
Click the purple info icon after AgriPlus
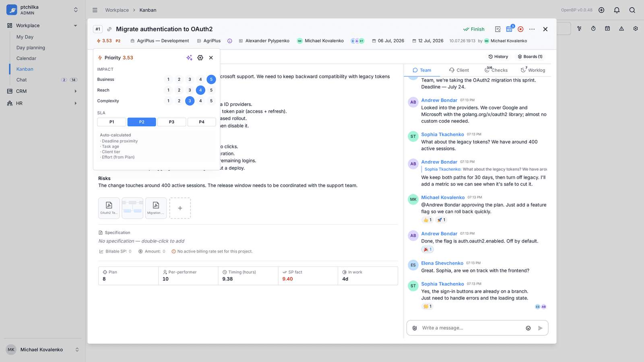coord(230,41)
